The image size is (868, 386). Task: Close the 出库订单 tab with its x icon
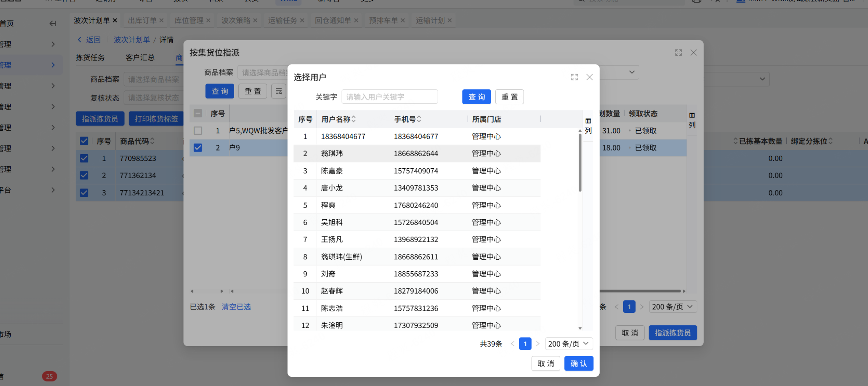tap(161, 21)
